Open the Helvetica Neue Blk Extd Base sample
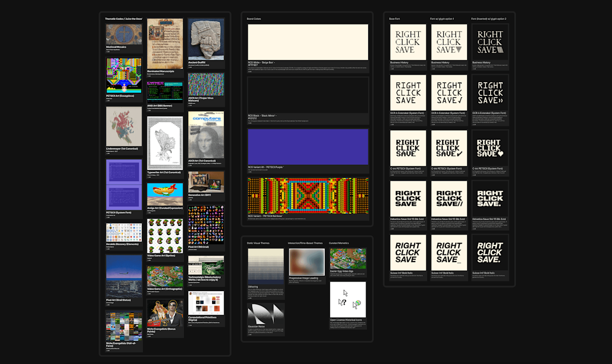Viewport: 612px width, 364px height. (x=408, y=199)
